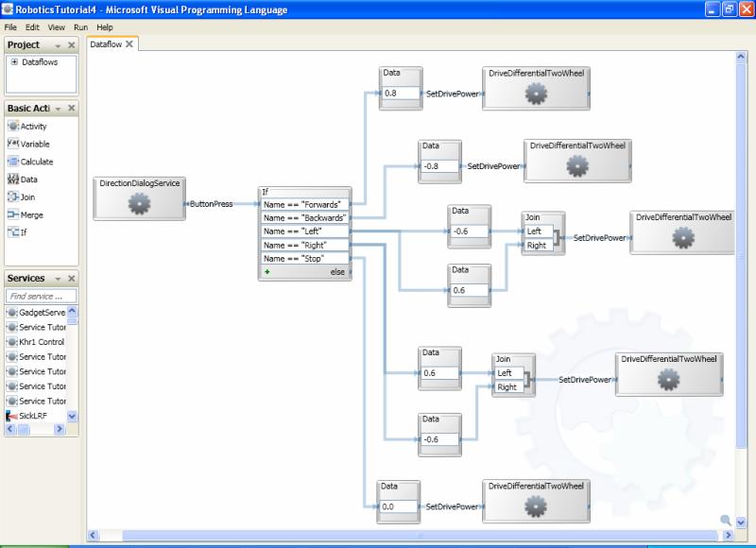
Task: Click the DirectionDialogService gear icon
Action: [139, 201]
